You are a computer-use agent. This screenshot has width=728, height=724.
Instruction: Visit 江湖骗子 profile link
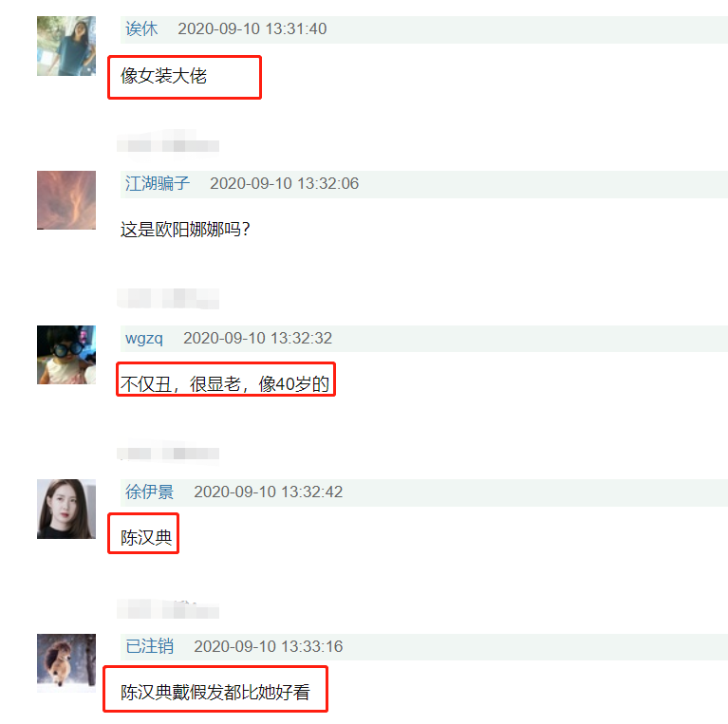coord(158,183)
